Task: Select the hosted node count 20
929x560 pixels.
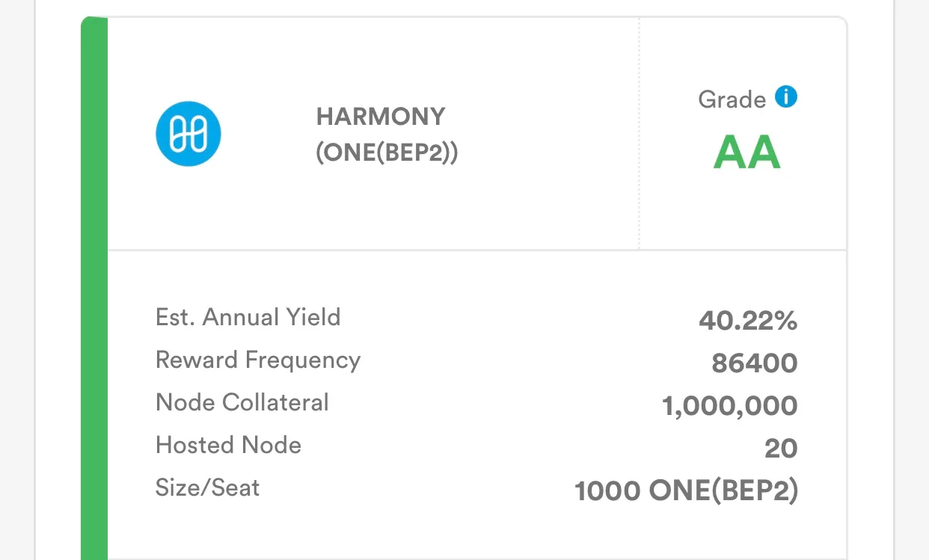Action: (781, 449)
